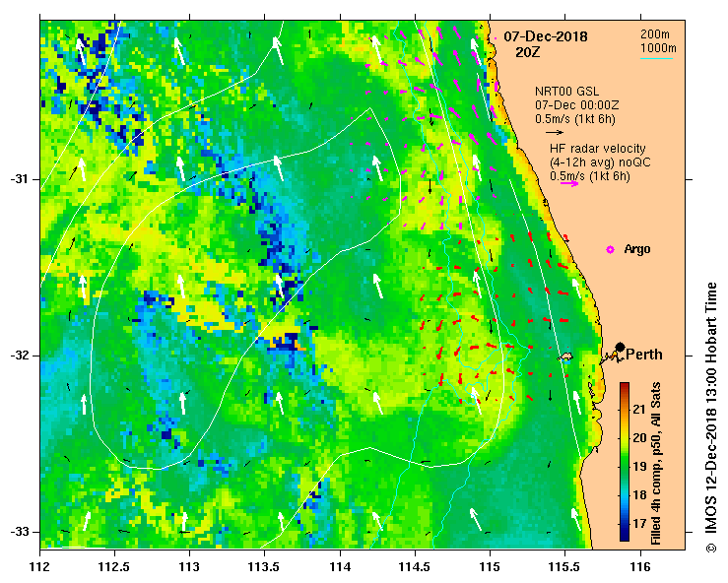Click the color bar value 19
The width and height of the screenshot is (728, 583).
[x=639, y=466]
